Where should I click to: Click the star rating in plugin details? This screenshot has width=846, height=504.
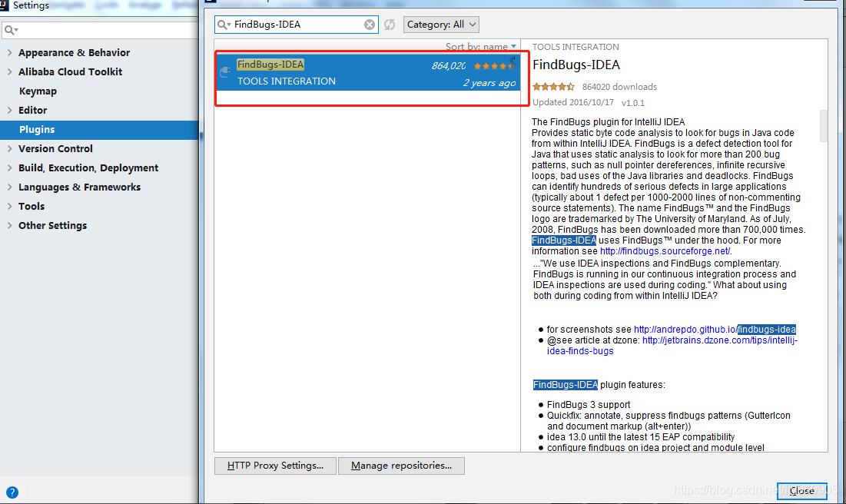tap(553, 87)
